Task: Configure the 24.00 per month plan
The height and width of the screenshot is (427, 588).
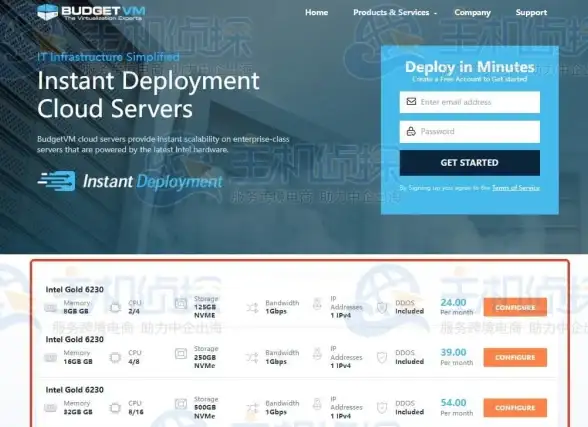Action: (x=515, y=307)
